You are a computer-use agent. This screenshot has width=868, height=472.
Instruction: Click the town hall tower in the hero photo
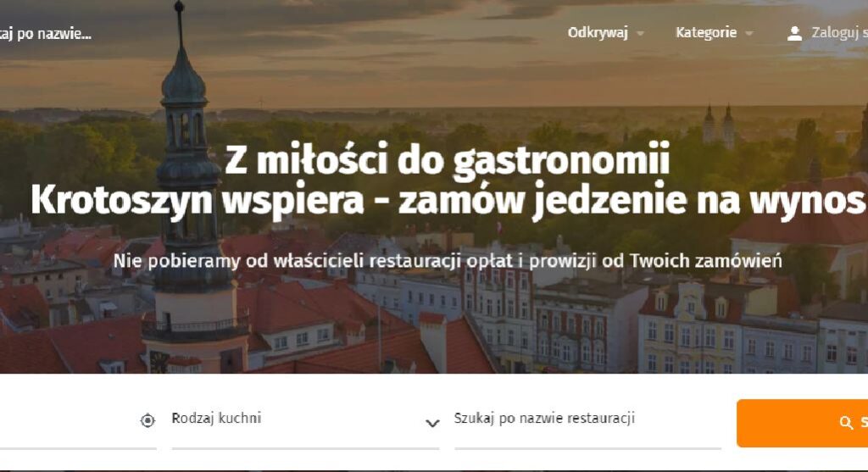tap(188, 188)
